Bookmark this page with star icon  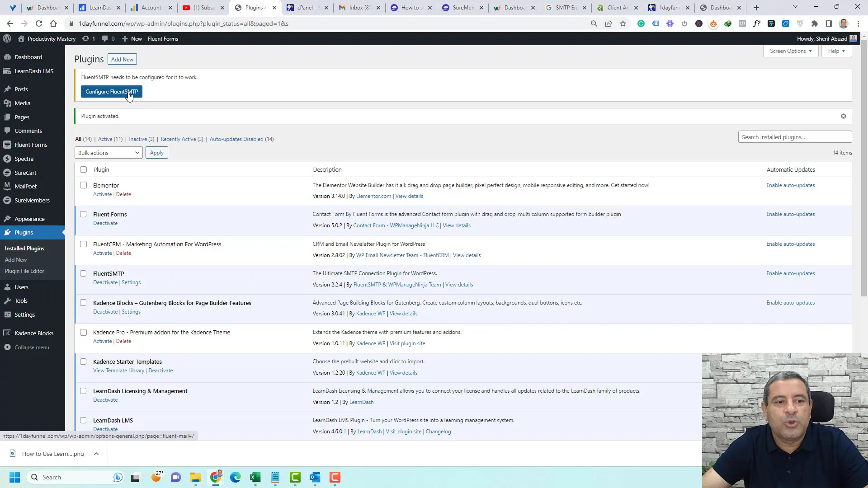point(623,23)
